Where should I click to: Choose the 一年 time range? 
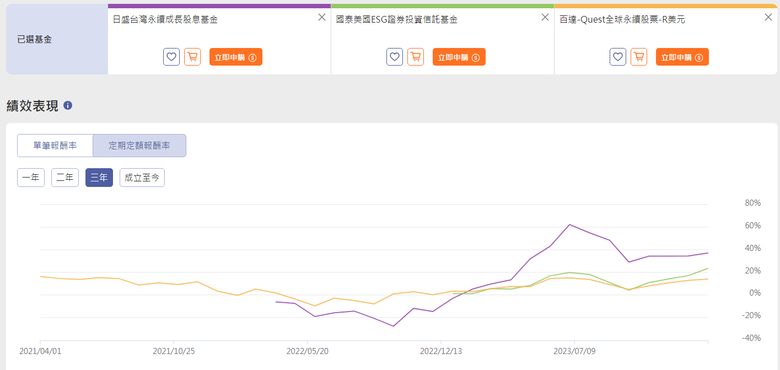point(31,178)
